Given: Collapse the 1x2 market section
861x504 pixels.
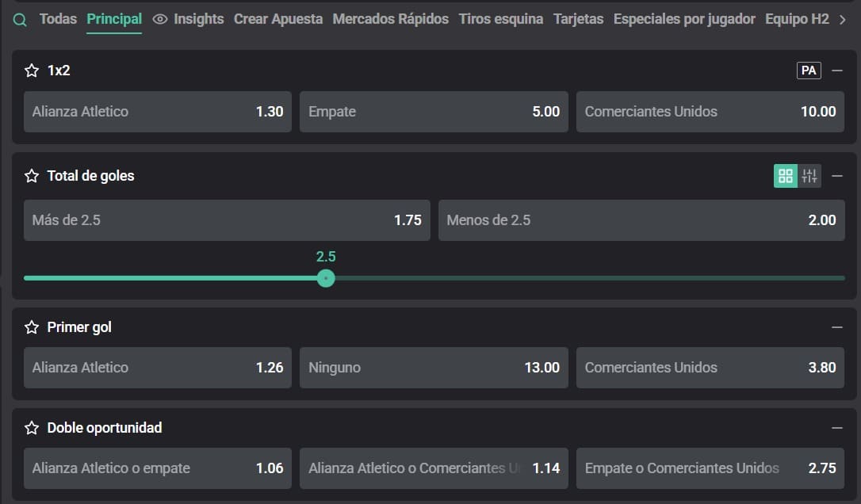Looking at the screenshot, I should (x=837, y=71).
